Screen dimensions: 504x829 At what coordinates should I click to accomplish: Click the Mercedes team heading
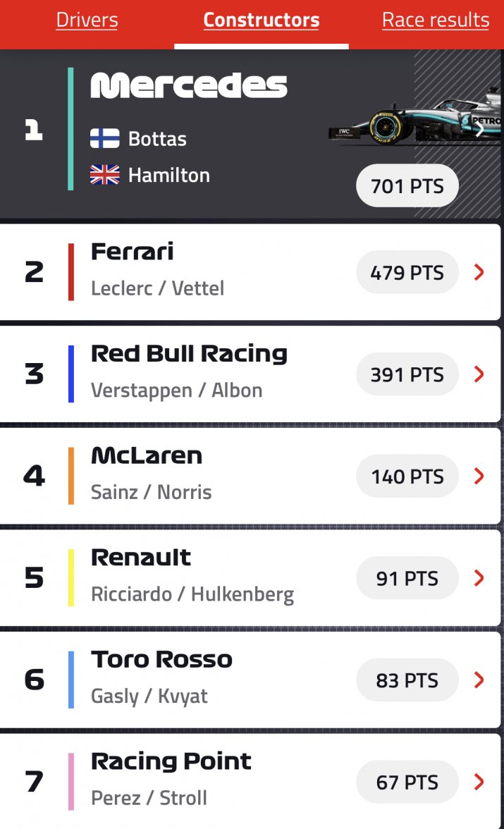[189, 87]
